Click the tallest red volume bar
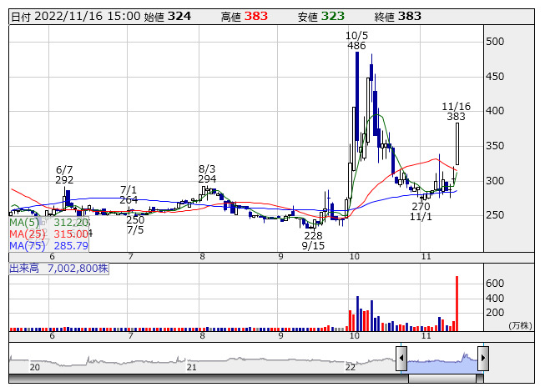545x392 pixels. click(x=457, y=302)
